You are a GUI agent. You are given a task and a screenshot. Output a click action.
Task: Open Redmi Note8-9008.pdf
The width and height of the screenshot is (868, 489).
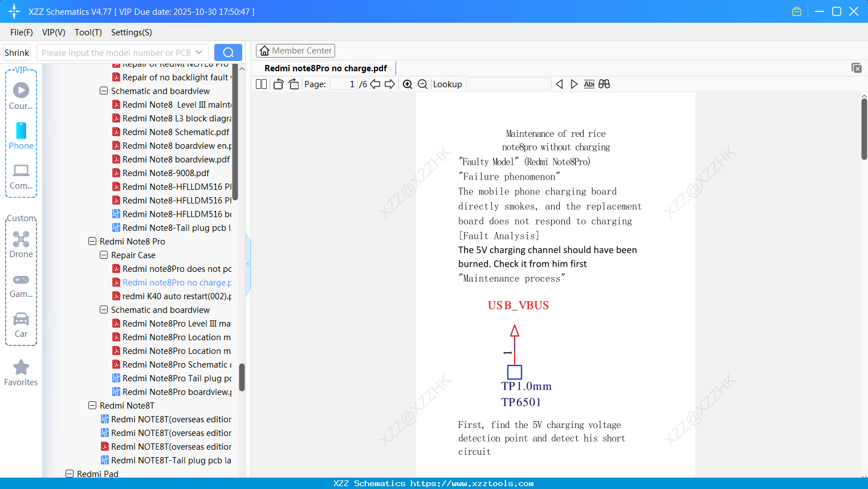click(160, 173)
